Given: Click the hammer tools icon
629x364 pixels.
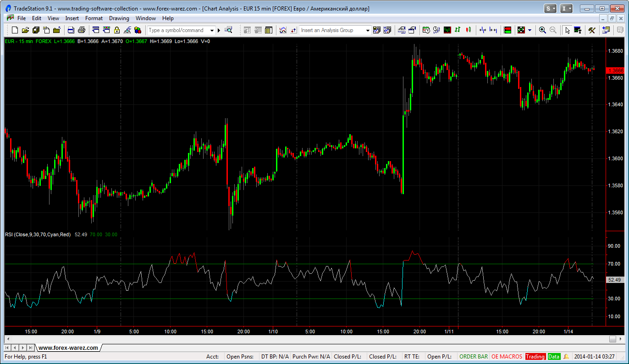Looking at the screenshot, I should pyautogui.click(x=592, y=30).
